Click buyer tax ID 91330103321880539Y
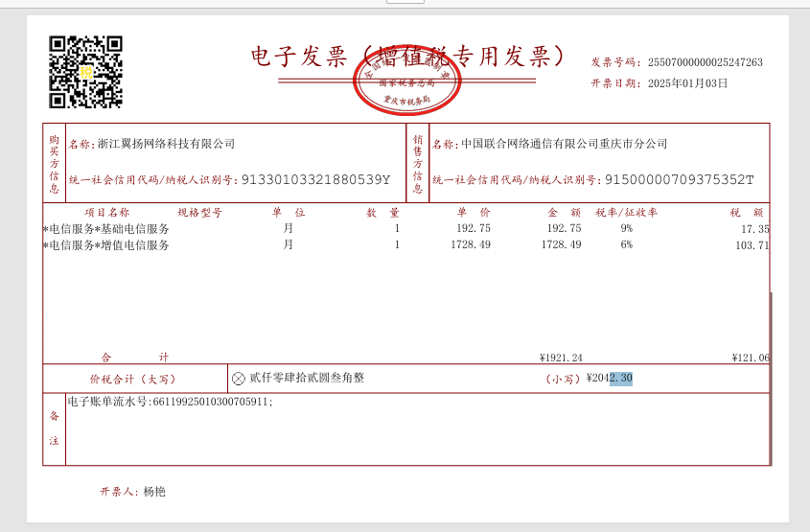 click(x=315, y=179)
